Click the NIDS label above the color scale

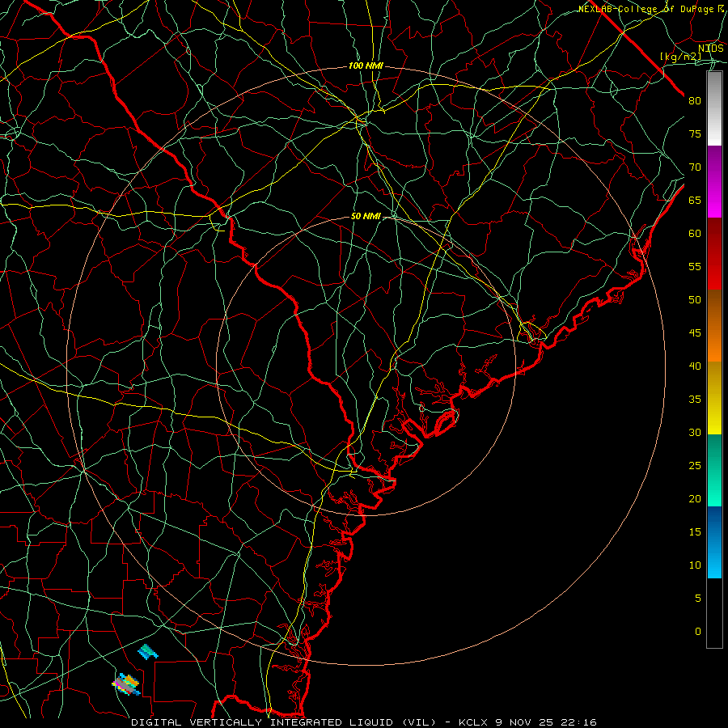tap(710, 48)
